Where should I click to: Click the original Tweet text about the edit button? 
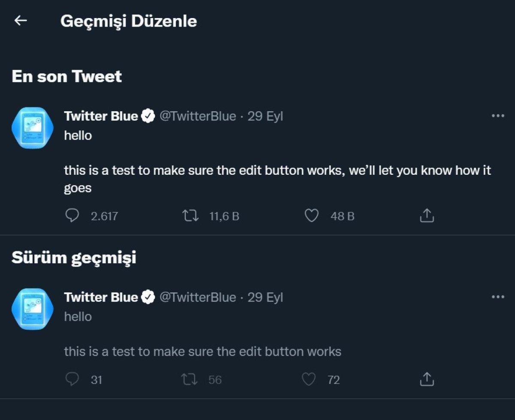202,351
